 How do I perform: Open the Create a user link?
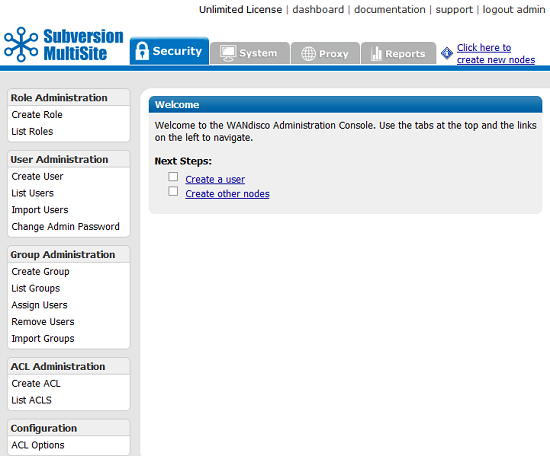215,179
